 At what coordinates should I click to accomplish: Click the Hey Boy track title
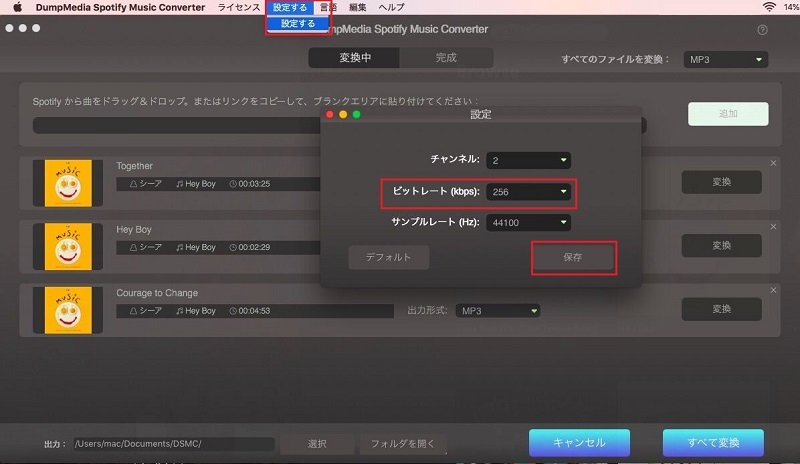[x=134, y=230]
